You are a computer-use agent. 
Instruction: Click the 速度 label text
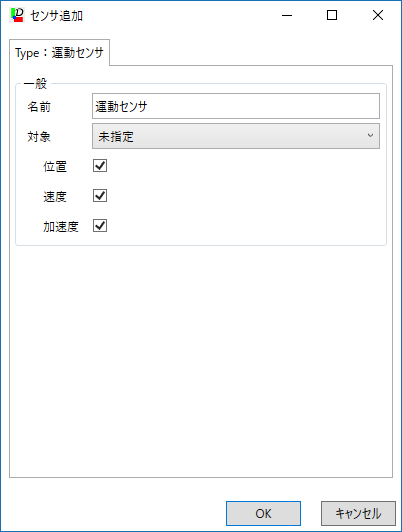(55, 197)
